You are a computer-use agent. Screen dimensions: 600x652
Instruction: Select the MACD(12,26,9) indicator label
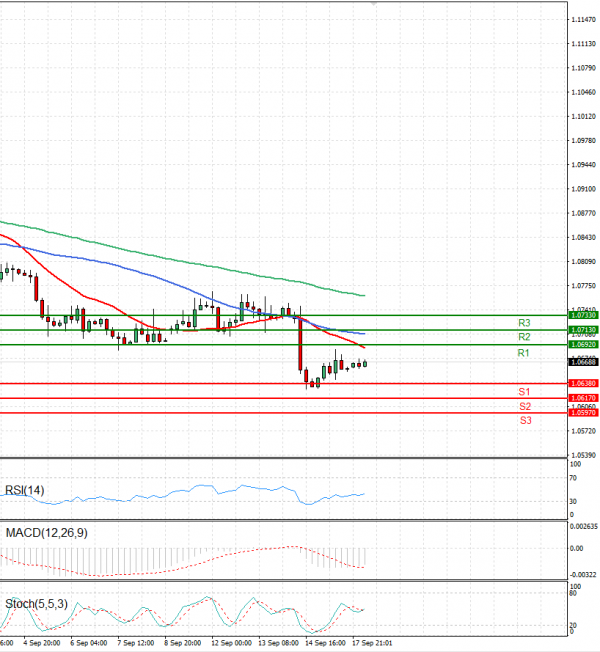click(x=47, y=533)
